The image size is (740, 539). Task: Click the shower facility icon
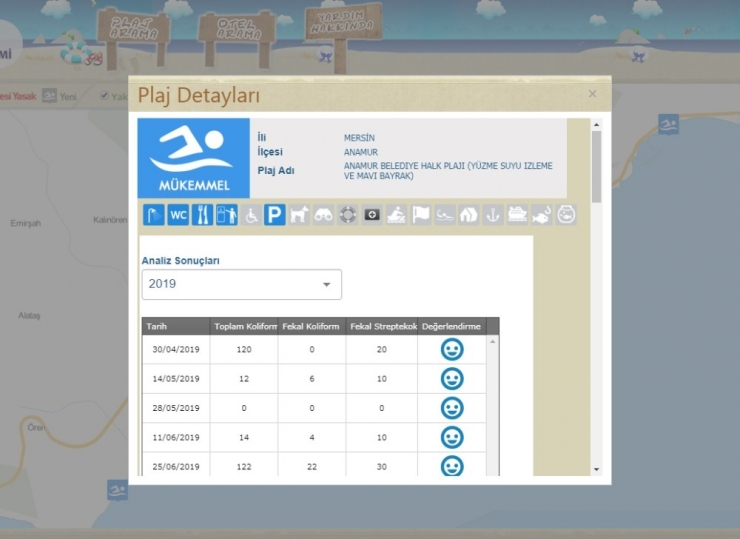coord(154,214)
